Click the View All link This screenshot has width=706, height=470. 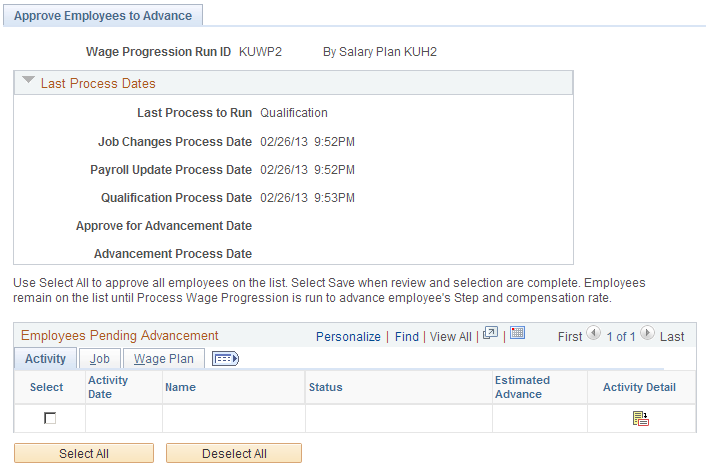pyautogui.click(x=451, y=337)
